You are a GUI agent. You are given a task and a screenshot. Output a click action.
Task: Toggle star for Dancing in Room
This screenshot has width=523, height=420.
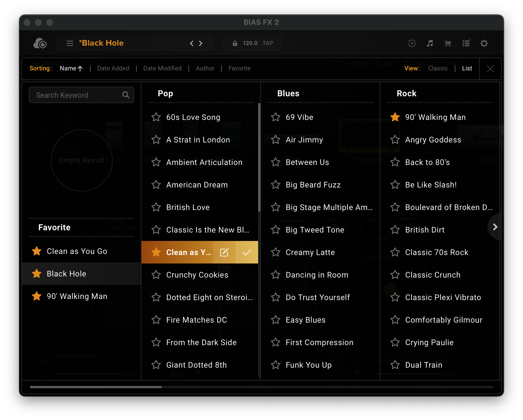tap(276, 275)
